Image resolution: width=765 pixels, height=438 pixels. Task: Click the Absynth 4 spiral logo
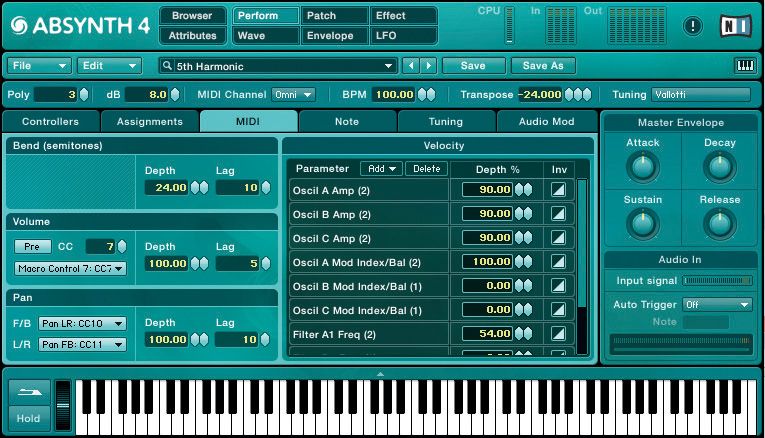click(19, 26)
